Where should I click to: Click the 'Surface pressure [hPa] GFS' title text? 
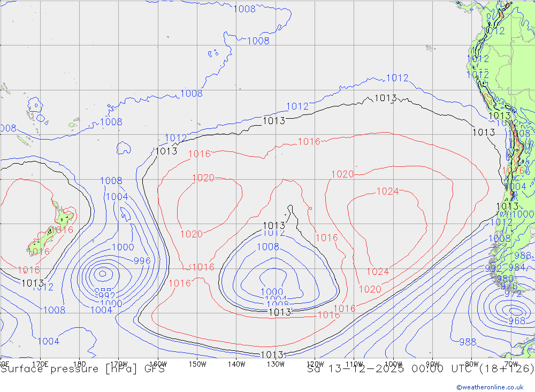point(82,369)
